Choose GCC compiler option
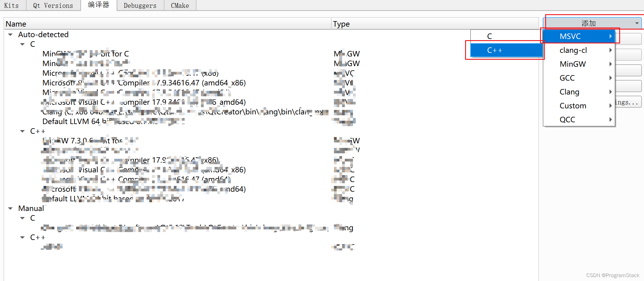 click(x=567, y=78)
